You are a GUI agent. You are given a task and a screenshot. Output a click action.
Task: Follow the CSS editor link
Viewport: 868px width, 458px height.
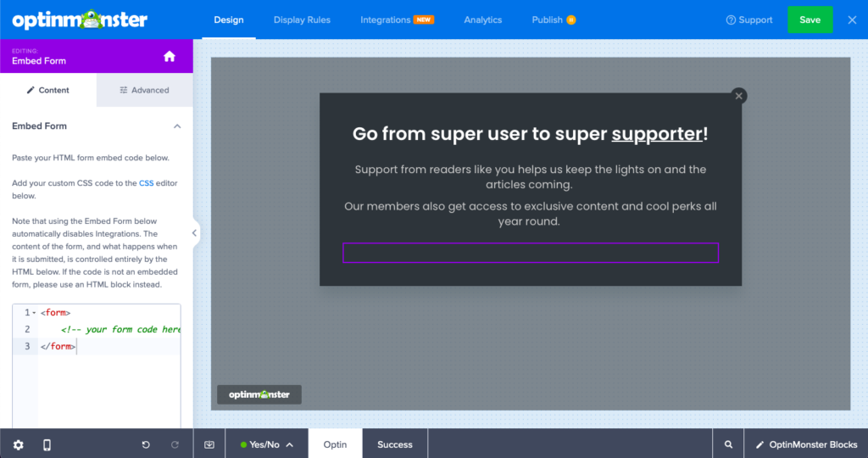[146, 182]
